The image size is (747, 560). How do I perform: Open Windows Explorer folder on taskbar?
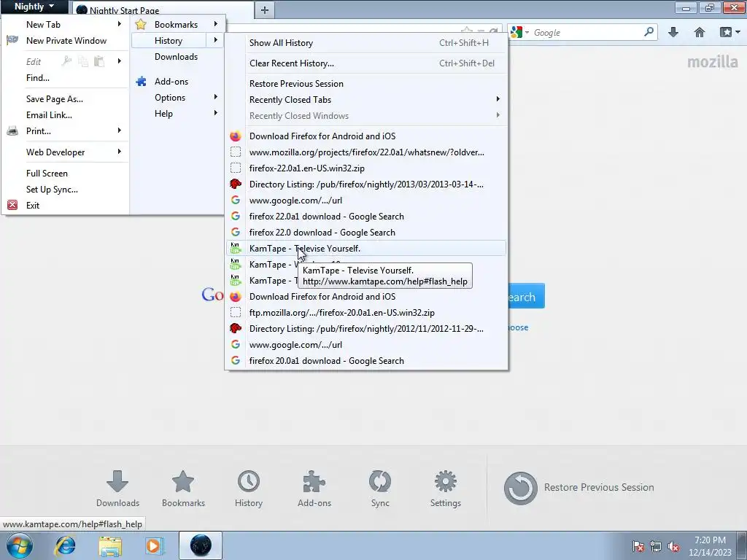[x=110, y=545]
